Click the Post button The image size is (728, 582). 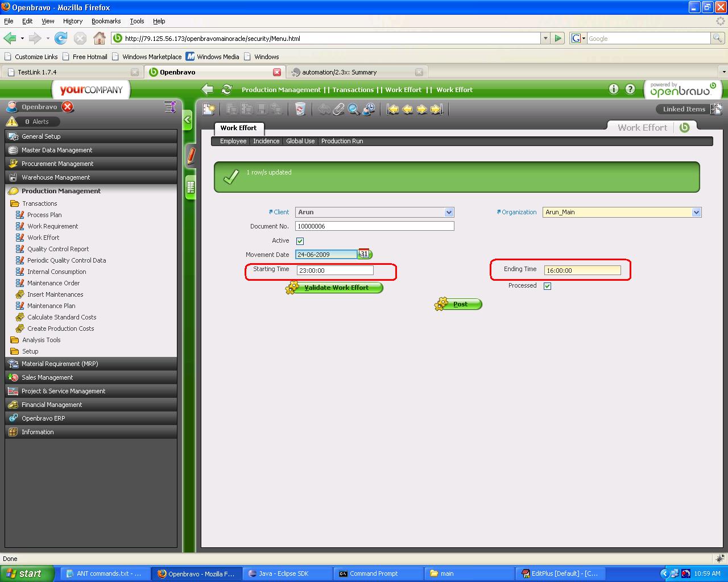[x=458, y=304]
